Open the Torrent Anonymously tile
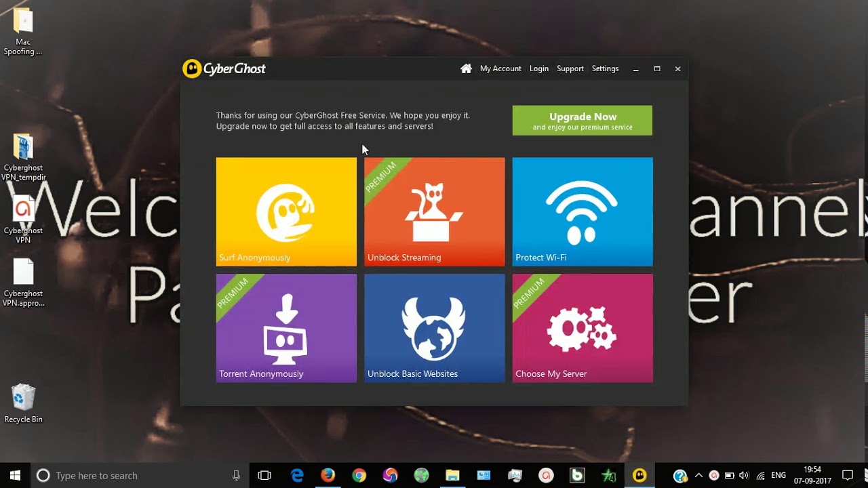Image resolution: width=868 pixels, height=488 pixels. [x=286, y=328]
